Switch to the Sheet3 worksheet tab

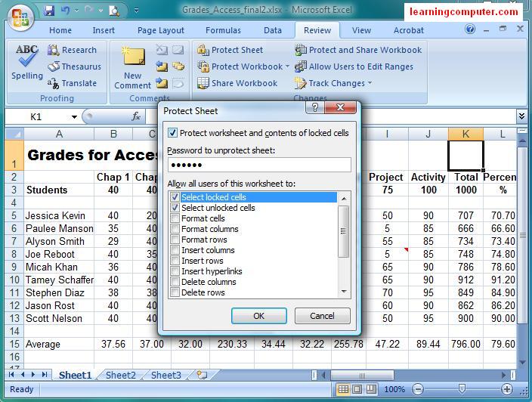tap(166, 376)
